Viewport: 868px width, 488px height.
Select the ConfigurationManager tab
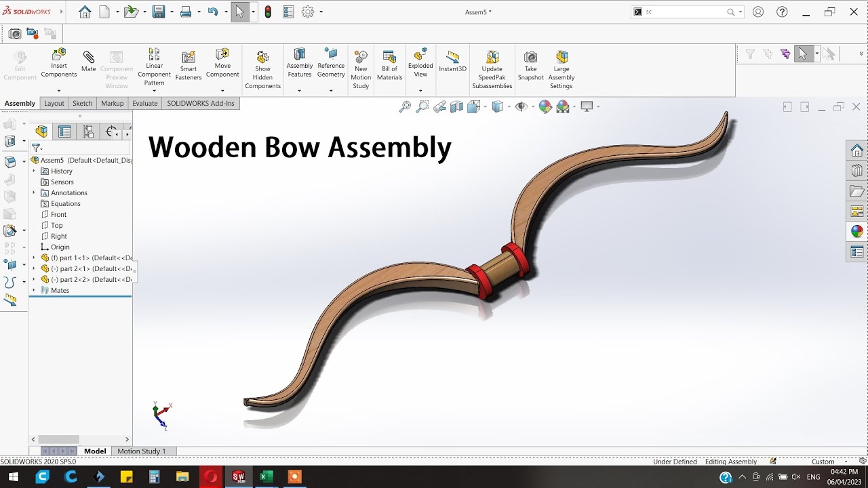pyautogui.click(x=88, y=131)
